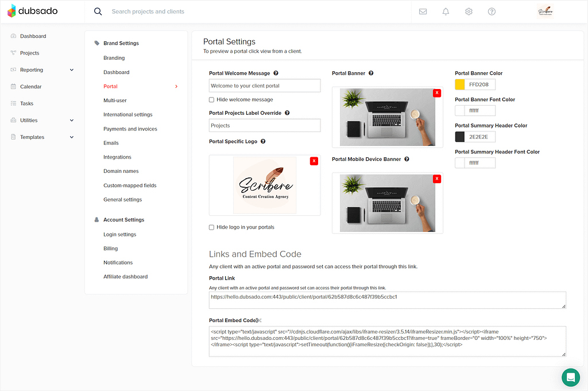The height and width of the screenshot is (391, 588).
Task: Open Notifications settings
Action: pyautogui.click(x=118, y=263)
